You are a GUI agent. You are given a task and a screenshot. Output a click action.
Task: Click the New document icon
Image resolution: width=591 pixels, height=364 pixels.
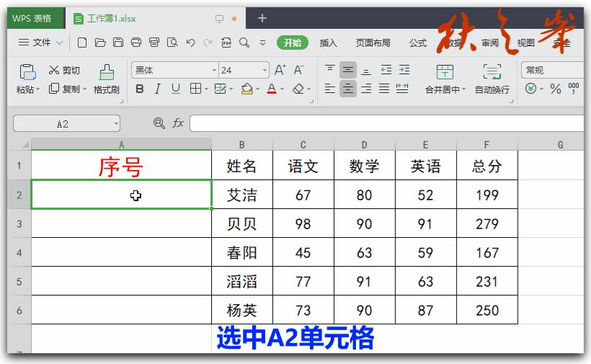point(81,43)
